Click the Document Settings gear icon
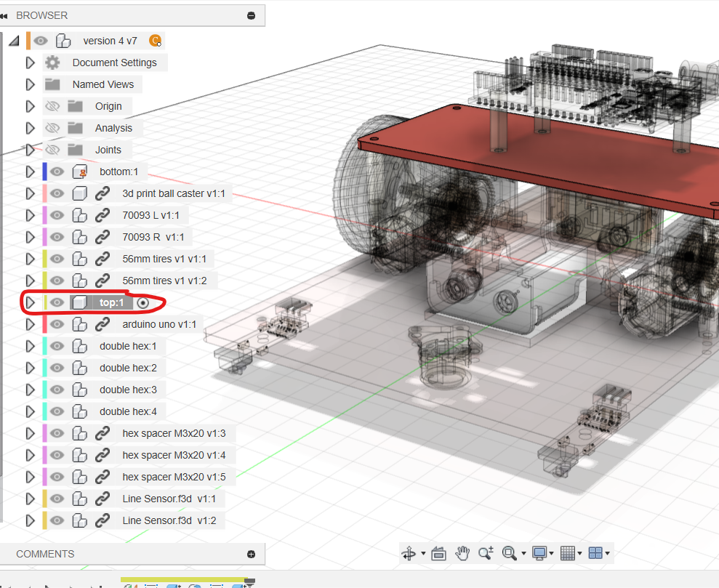The image size is (719, 588). [x=52, y=63]
